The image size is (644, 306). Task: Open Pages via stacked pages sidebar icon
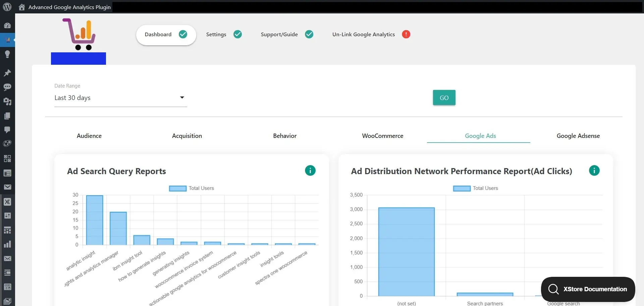click(7, 116)
